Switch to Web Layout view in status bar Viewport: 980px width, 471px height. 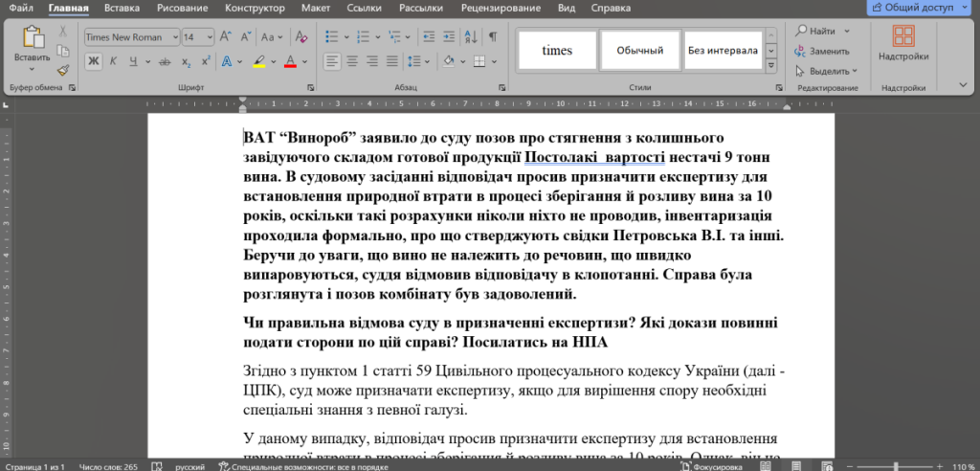tap(829, 466)
